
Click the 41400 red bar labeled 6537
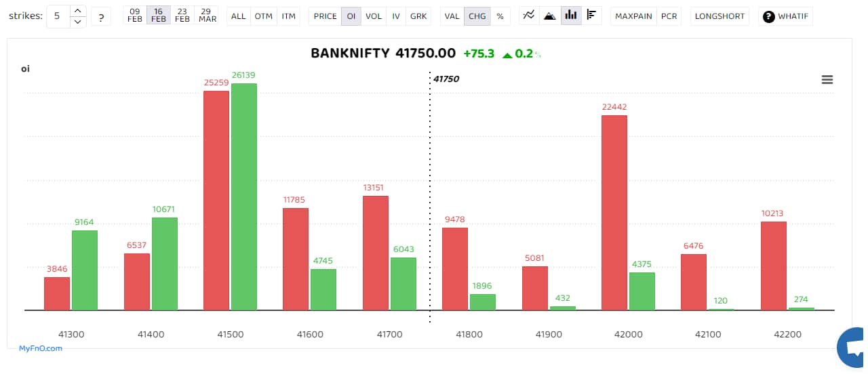click(137, 282)
